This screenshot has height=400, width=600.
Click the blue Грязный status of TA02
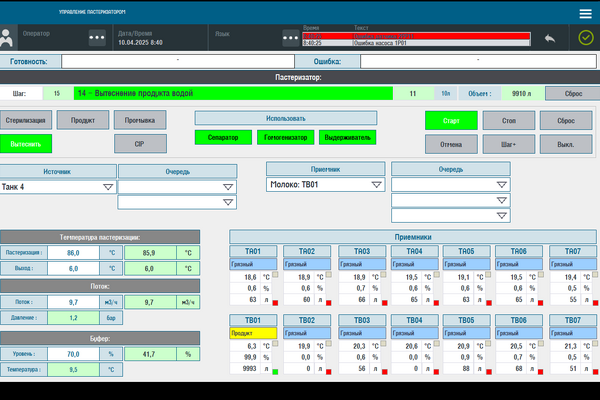[x=307, y=264]
